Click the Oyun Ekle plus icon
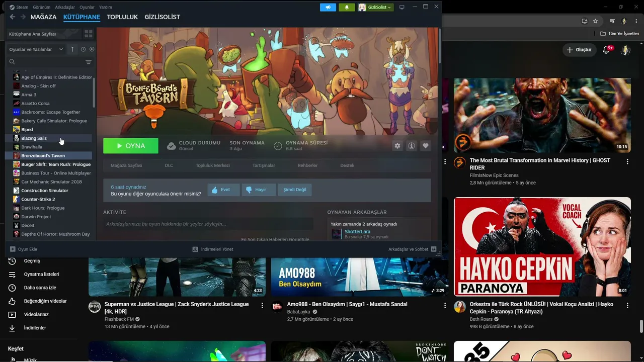This screenshot has width=644, height=362. [13, 249]
